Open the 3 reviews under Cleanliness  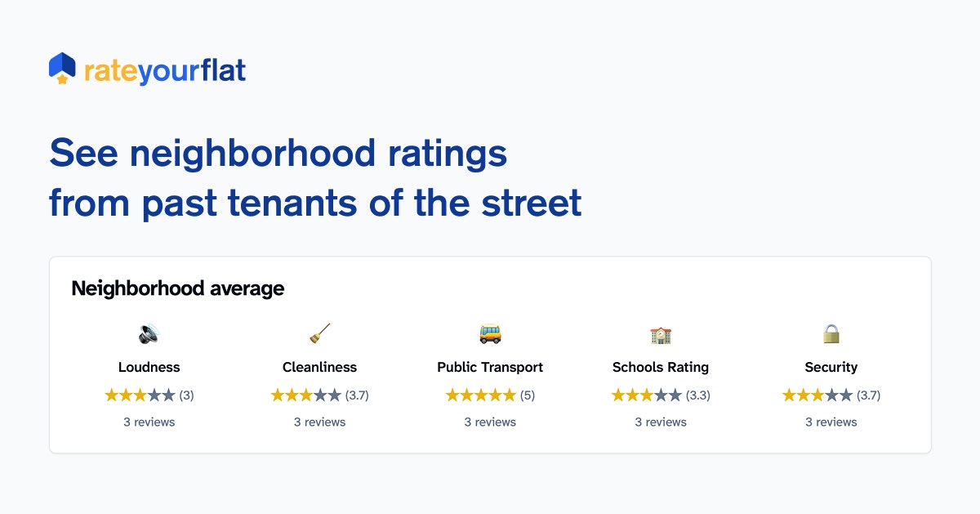click(x=319, y=422)
